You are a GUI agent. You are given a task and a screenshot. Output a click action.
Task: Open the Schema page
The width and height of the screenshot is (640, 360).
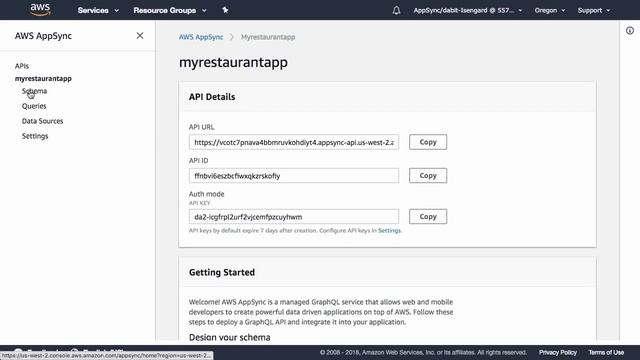point(34,91)
